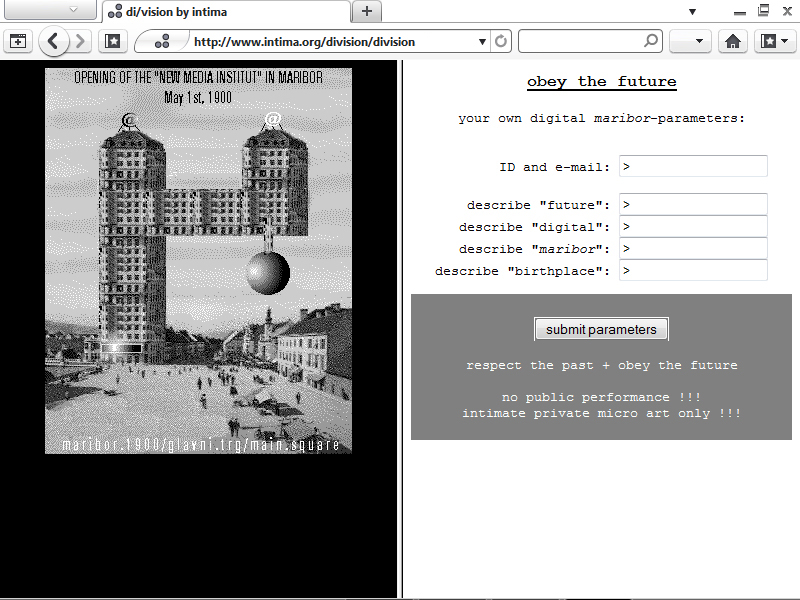
Task: Click the browser back arrow button
Action: coord(54,42)
